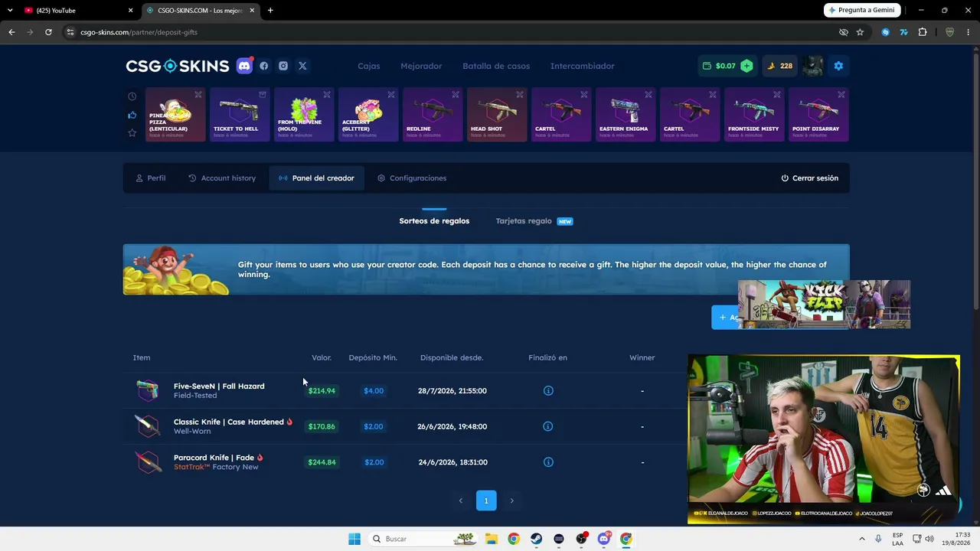Switch to the Tarjetas regalo tab
Image resolution: width=980 pixels, height=551 pixels.
click(534, 221)
